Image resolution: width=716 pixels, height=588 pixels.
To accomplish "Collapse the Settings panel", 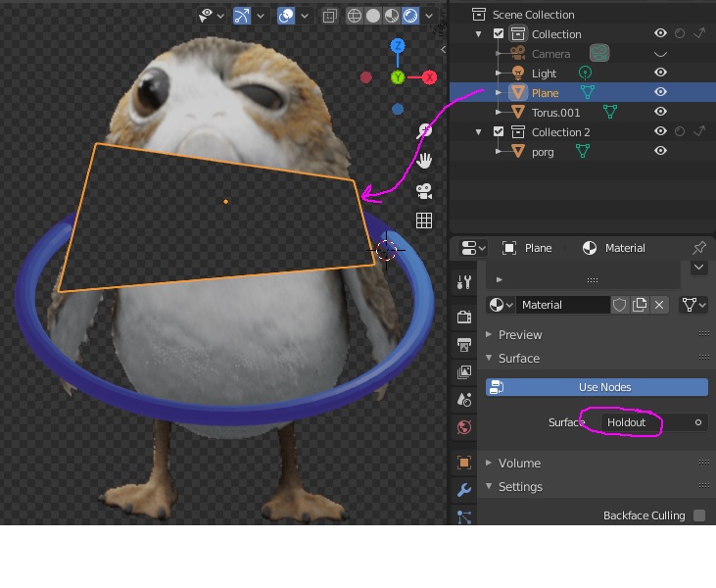I will [x=489, y=486].
